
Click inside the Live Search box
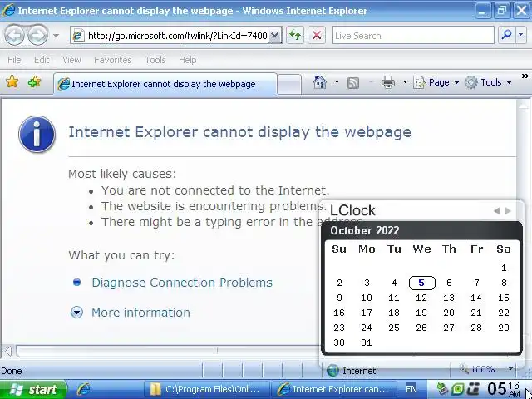click(x=413, y=35)
